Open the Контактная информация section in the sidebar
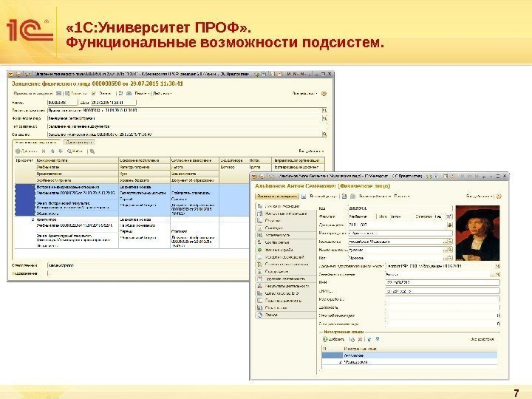This screenshot has width=532, height=399. click(286, 214)
